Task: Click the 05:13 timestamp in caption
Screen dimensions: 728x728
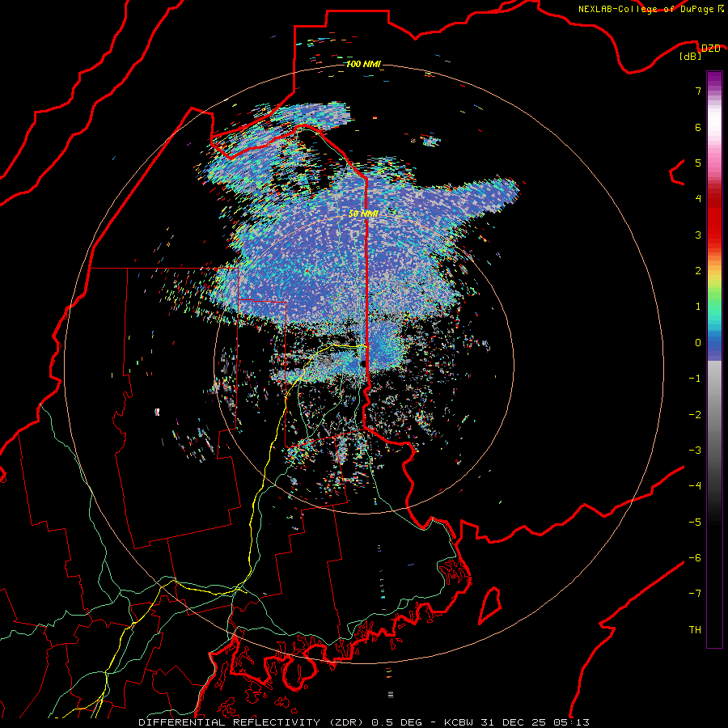Action: pos(572,722)
